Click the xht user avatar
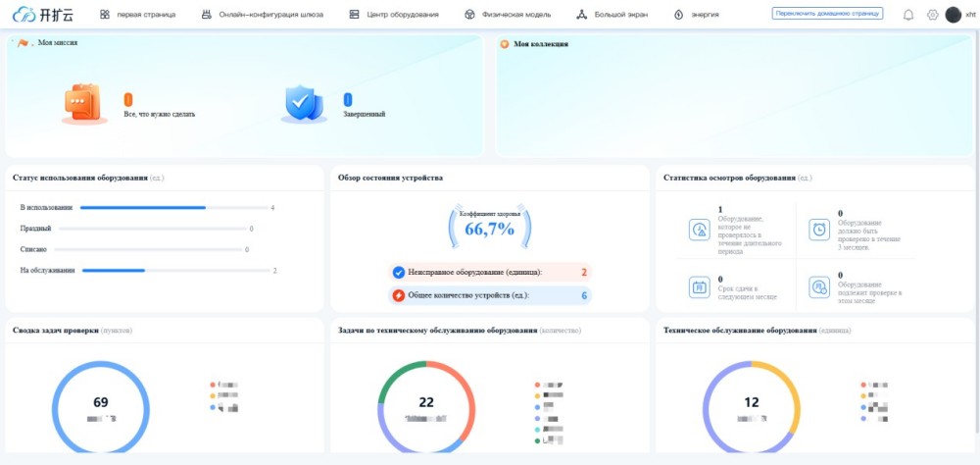The height and width of the screenshot is (465, 980). tap(953, 15)
